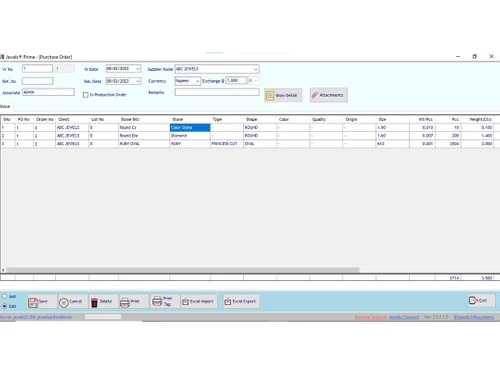The image size is (500, 375).
Task: Click the Round Dia stone SKU cell
Action: 144,136
